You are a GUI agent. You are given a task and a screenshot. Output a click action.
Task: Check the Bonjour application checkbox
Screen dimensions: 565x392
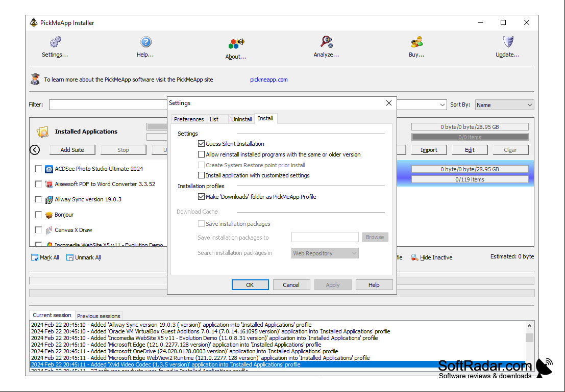click(x=38, y=215)
